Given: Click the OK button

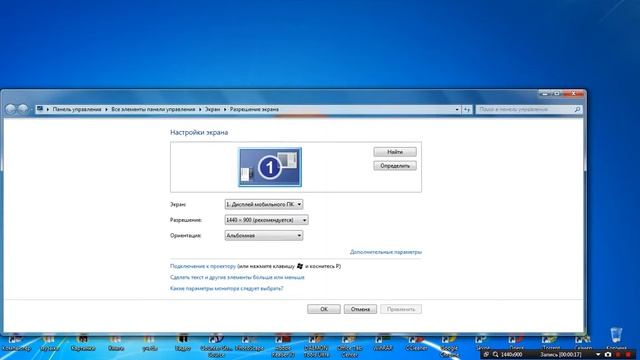Looking at the screenshot, I should click(324, 309).
